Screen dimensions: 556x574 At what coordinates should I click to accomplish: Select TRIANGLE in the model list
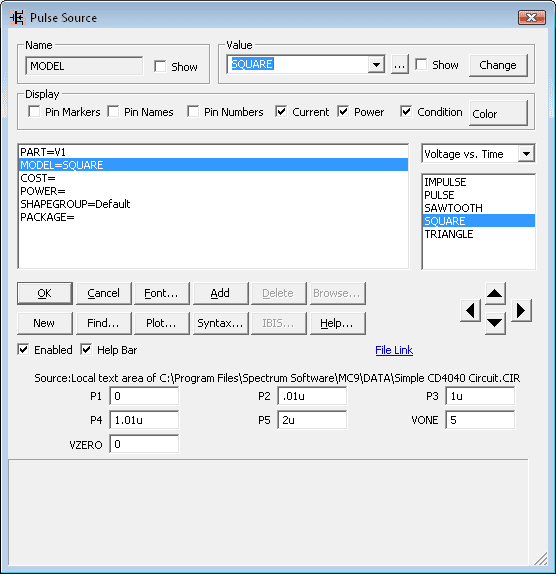pos(479,234)
